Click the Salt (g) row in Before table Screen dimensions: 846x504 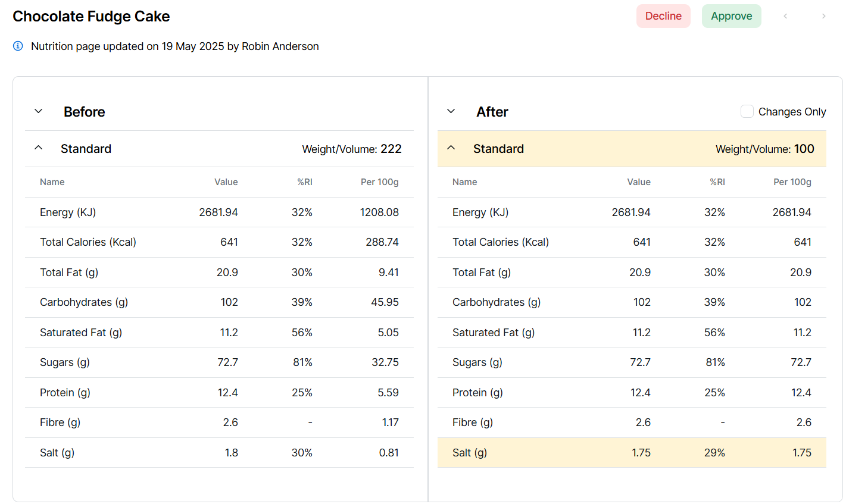point(218,453)
